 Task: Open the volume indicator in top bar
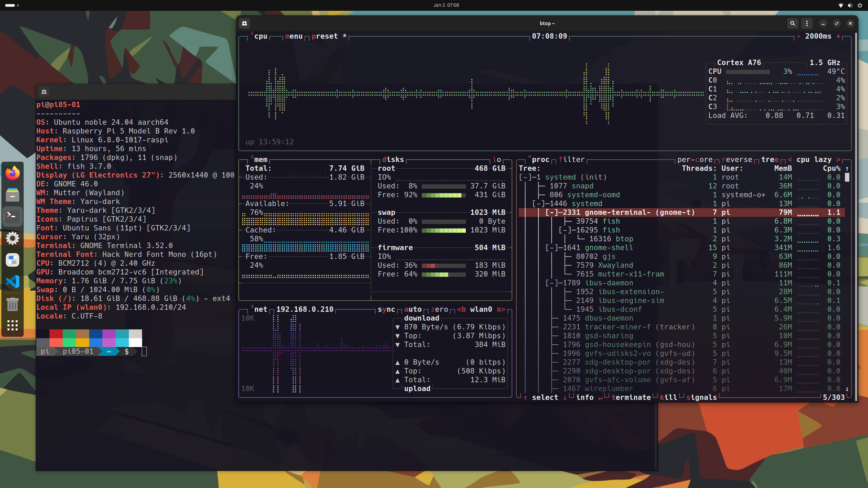850,5
